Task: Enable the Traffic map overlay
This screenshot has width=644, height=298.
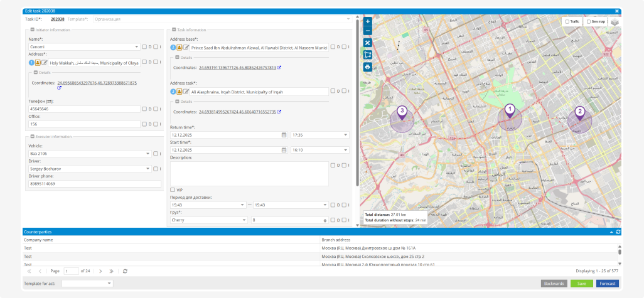Action: [x=567, y=21]
